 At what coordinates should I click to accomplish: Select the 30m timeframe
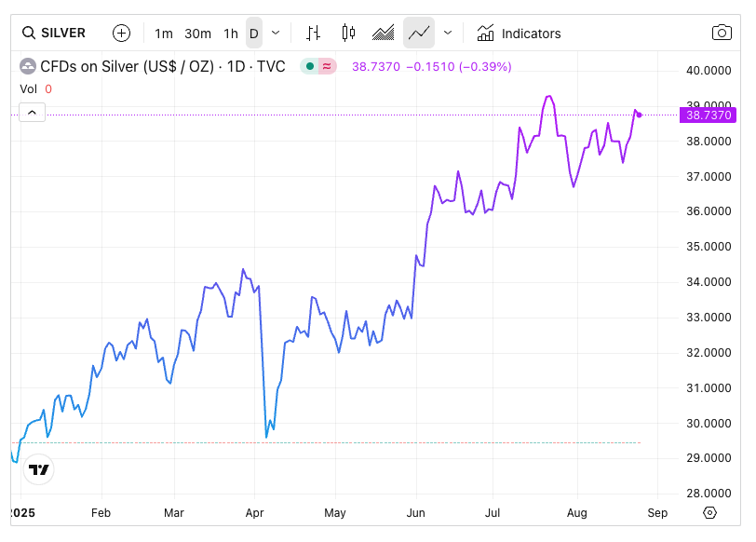coord(197,34)
